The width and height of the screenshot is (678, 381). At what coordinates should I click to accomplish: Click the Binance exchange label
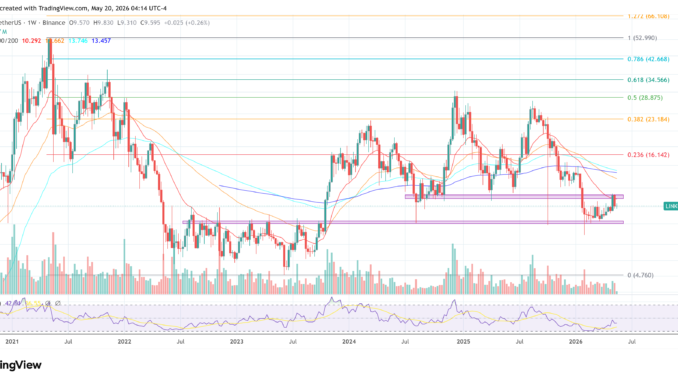pos(54,22)
